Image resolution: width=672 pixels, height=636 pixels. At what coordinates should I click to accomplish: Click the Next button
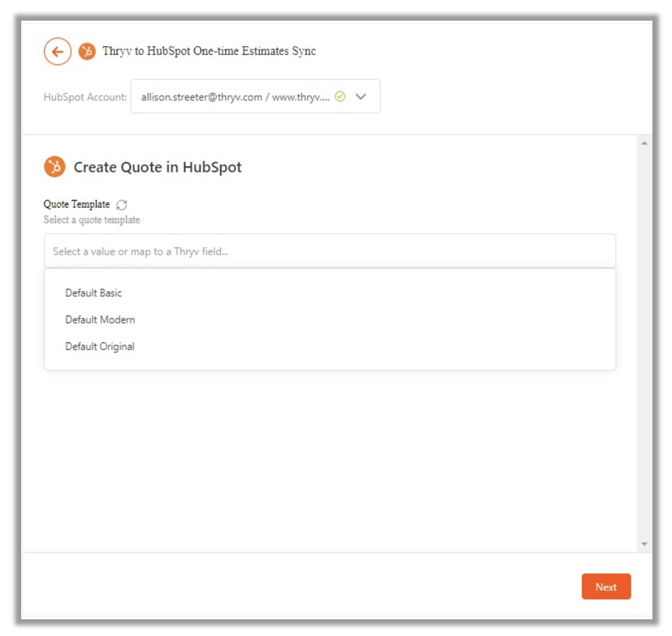tap(606, 587)
